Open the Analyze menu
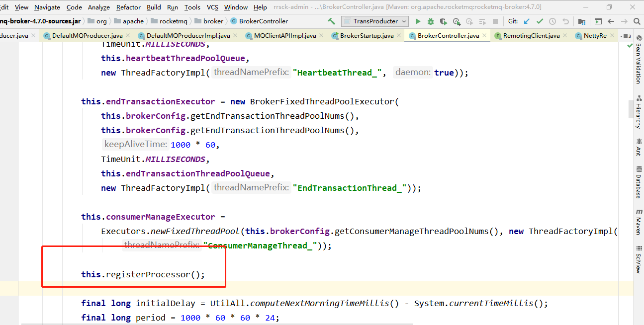This screenshot has width=644, height=325. coord(99,7)
